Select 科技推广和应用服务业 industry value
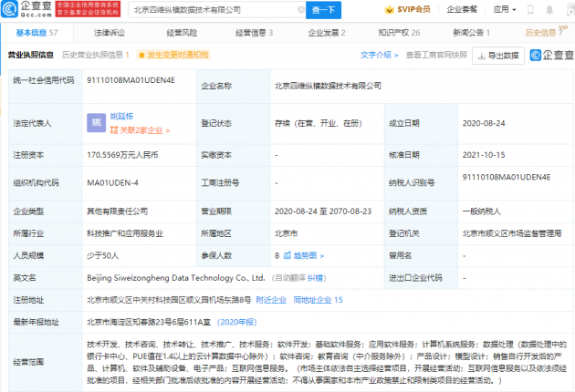The image size is (575, 392). pos(125,233)
